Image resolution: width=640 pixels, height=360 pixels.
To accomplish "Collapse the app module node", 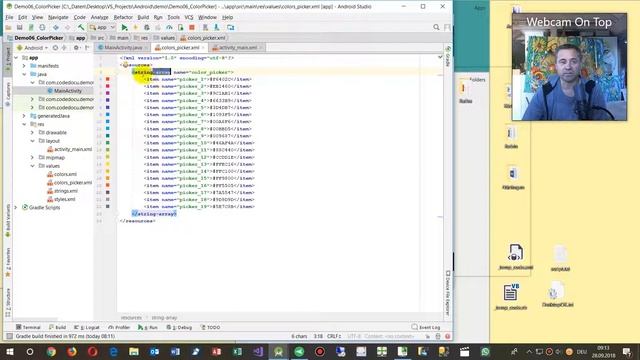I will click(16, 58).
